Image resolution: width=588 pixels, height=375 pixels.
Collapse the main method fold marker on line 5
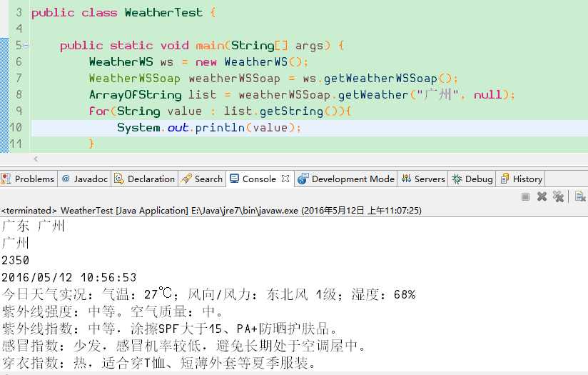(x=26, y=46)
